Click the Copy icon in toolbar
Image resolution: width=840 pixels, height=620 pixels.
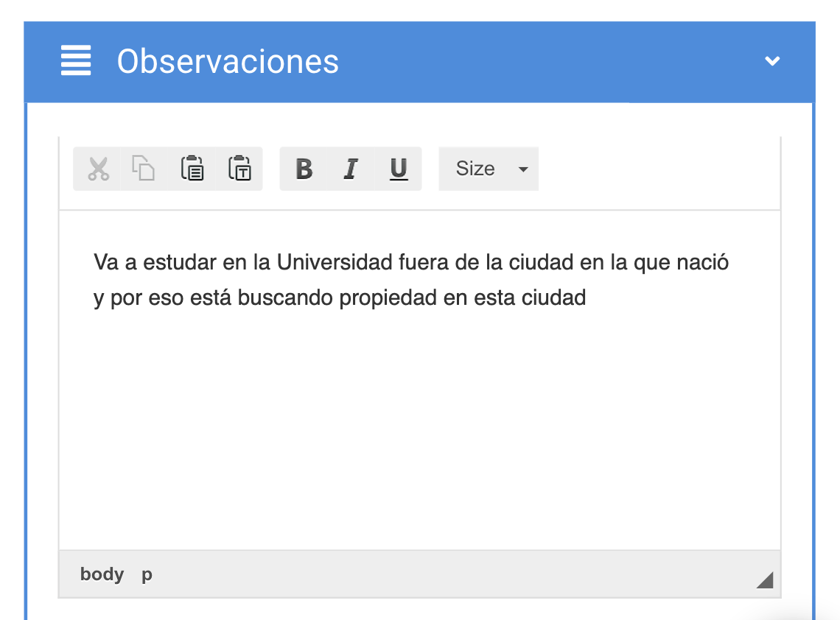point(144,169)
